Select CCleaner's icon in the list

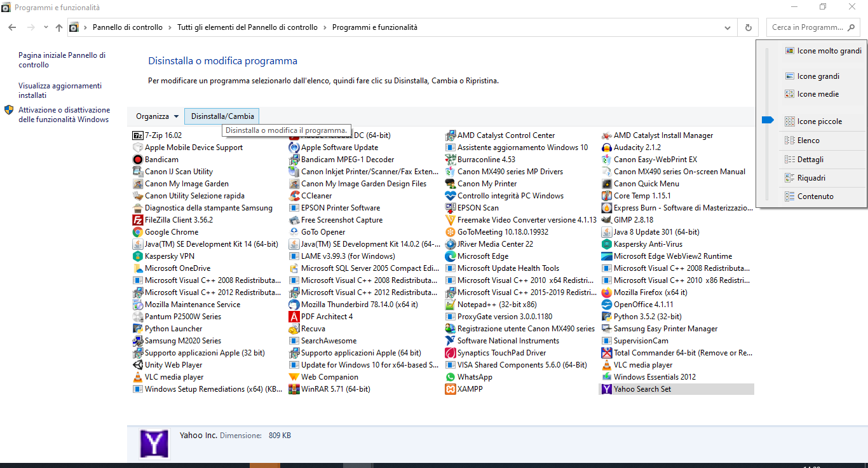tap(294, 196)
